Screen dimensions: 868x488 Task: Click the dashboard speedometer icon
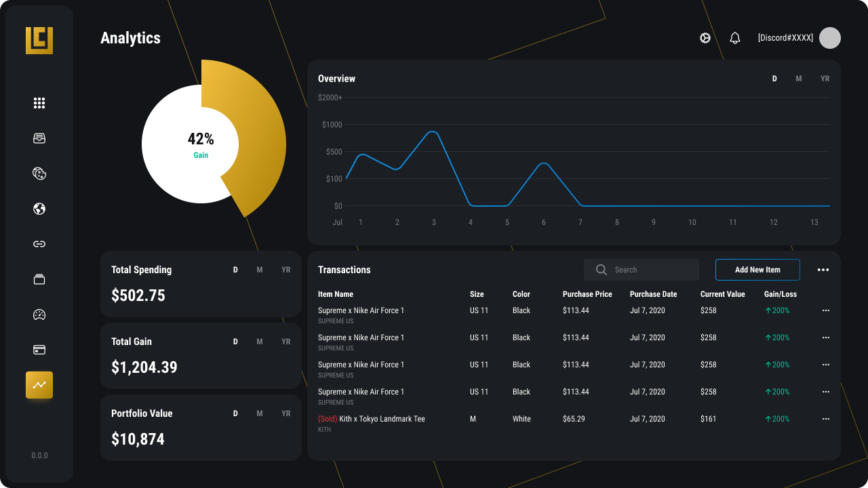[39, 314]
